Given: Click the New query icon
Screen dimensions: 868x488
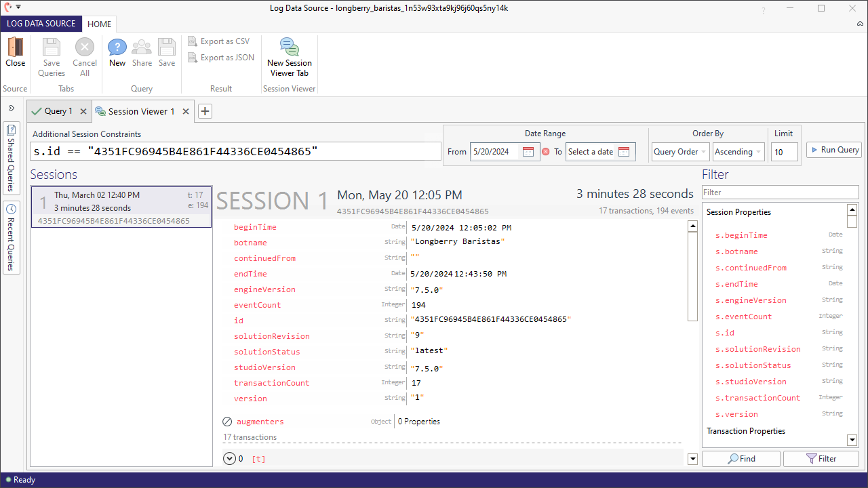Looking at the screenshot, I should click(117, 47).
